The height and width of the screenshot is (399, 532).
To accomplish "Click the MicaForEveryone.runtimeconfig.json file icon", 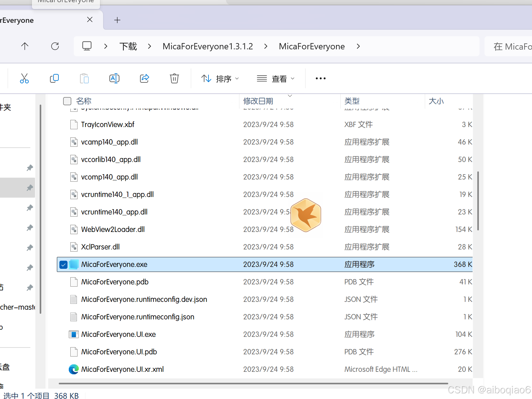I will 74,317.
